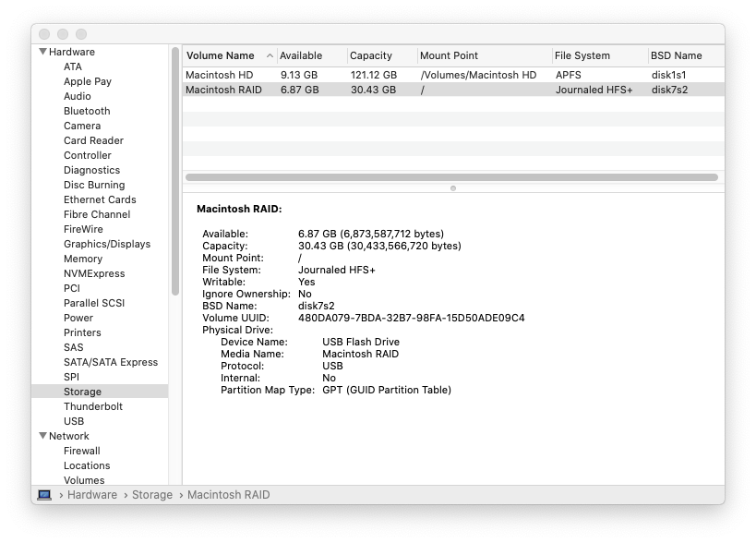The image size is (756, 543).
Task: Click the sidebar vertical scrollbar
Action: point(175,171)
